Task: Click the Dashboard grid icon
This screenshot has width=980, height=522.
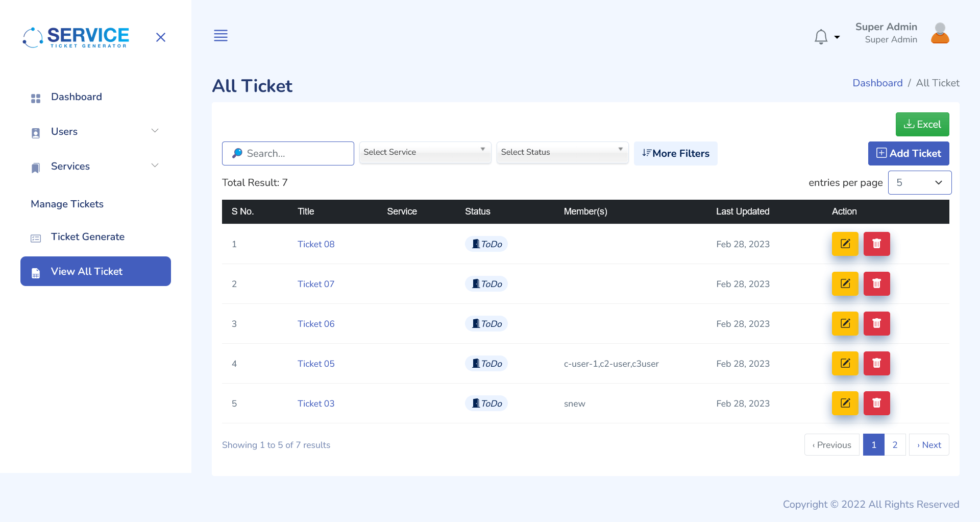Action: (36, 98)
